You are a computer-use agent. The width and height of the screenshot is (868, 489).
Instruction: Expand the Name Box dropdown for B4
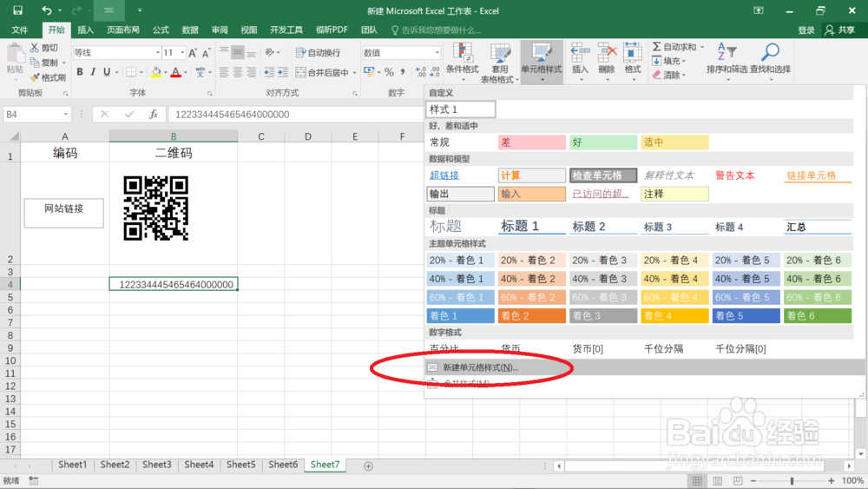point(65,114)
